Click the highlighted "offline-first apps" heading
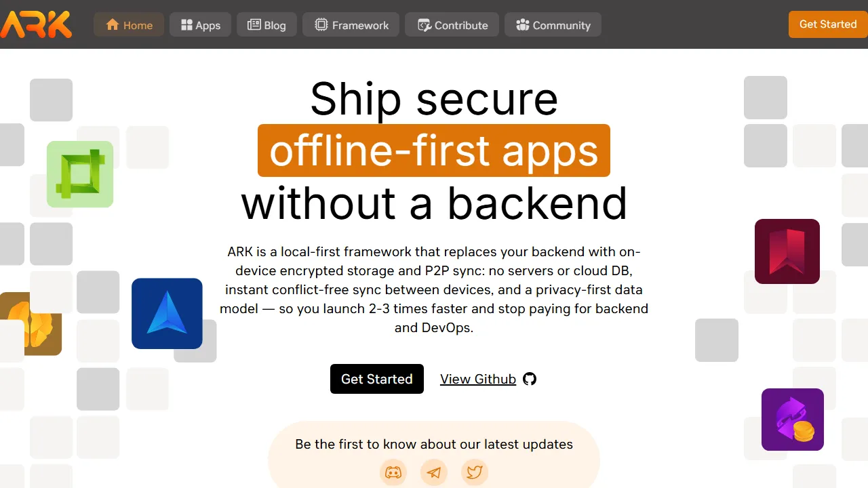The height and width of the screenshot is (488, 868). click(434, 150)
